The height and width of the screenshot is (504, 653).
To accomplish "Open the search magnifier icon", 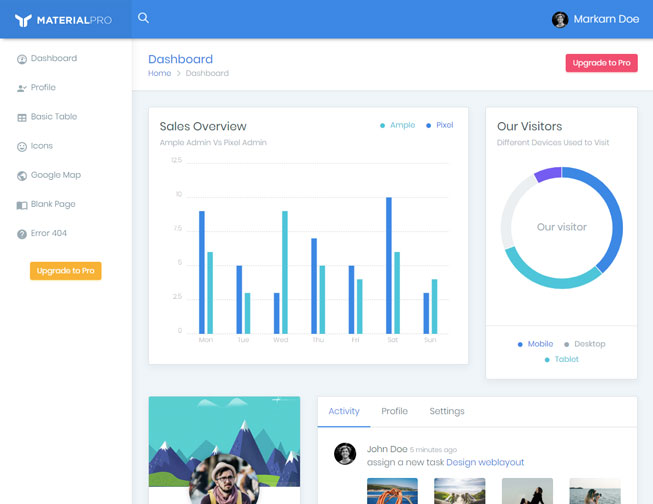I will click(x=143, y=18).
